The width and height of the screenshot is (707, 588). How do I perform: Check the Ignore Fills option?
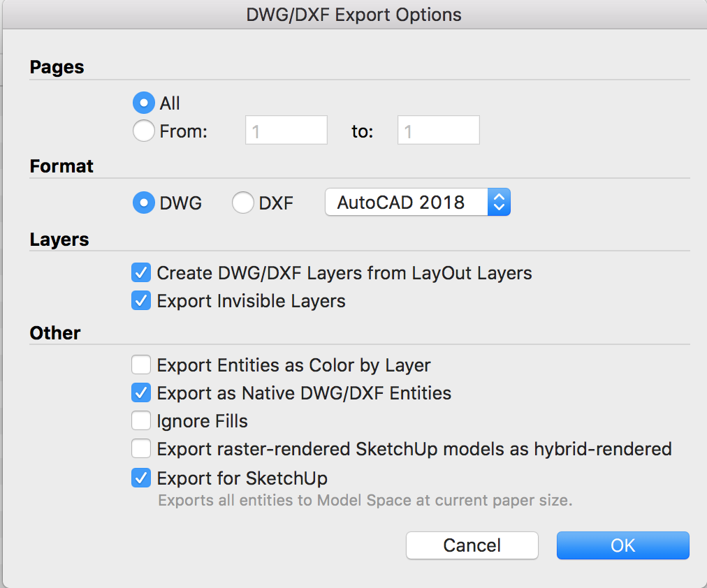click(141, 421)
